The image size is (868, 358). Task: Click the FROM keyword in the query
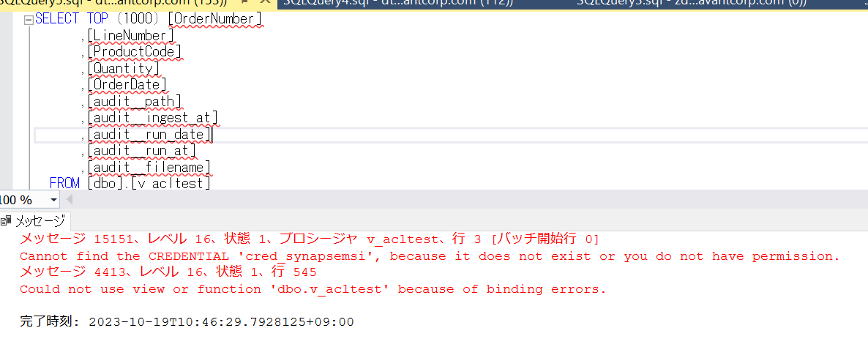[64, 182]
